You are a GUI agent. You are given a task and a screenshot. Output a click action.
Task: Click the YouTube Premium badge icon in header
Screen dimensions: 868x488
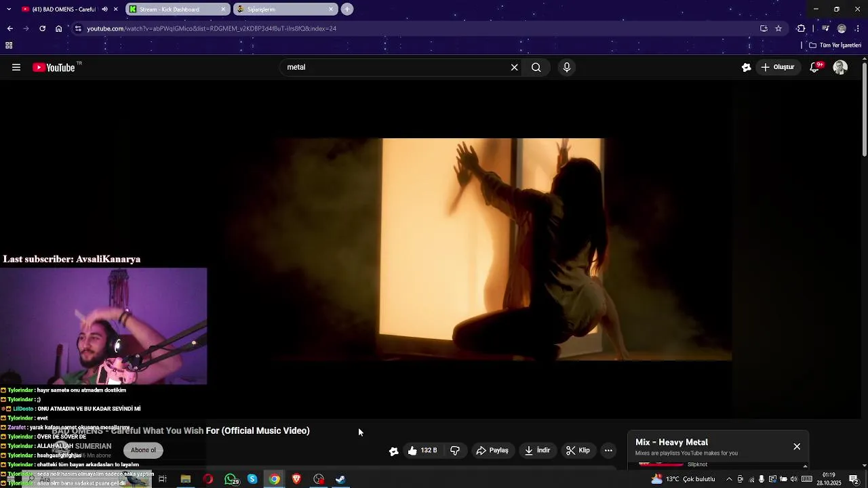click(x=747, y=67)
